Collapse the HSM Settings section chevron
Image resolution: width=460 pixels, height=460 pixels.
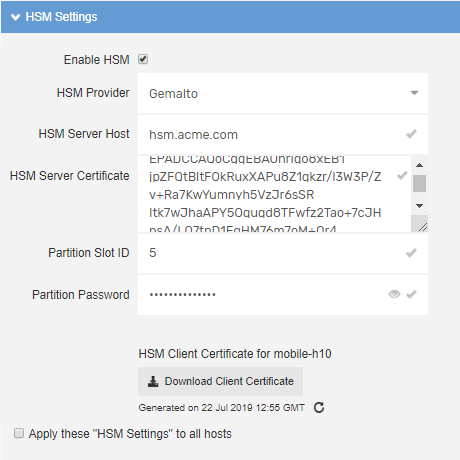point(16,17)
